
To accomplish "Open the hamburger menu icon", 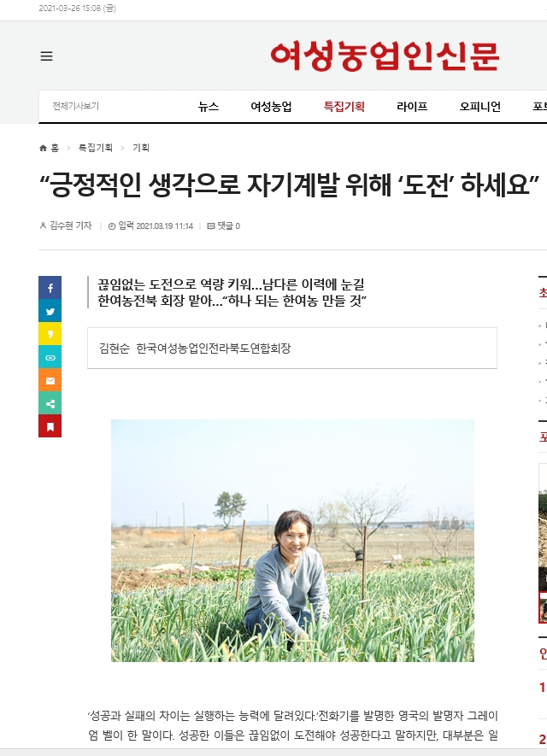I will tap(46, 56).
